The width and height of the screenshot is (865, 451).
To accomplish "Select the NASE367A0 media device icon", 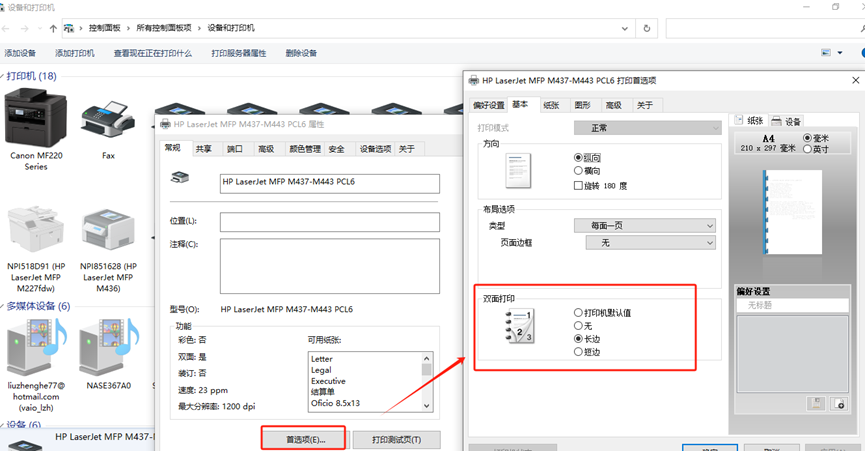I will tap(109, 346).
